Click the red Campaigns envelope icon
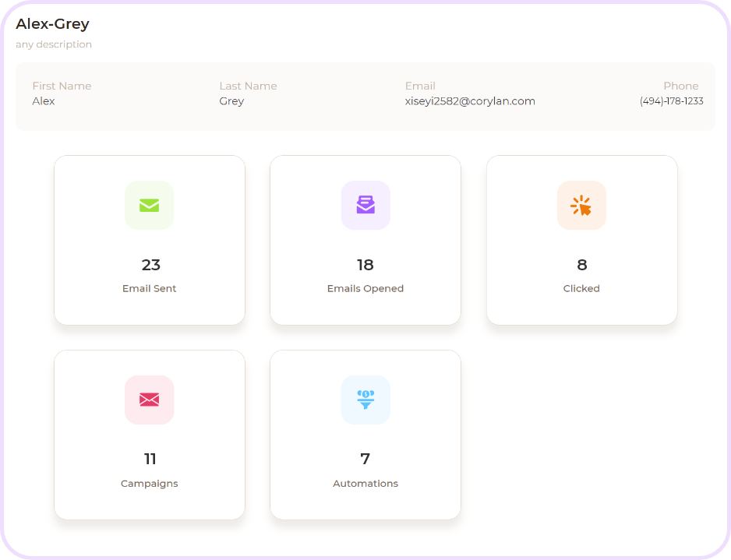The image size is (731, 560). (149, 400)
